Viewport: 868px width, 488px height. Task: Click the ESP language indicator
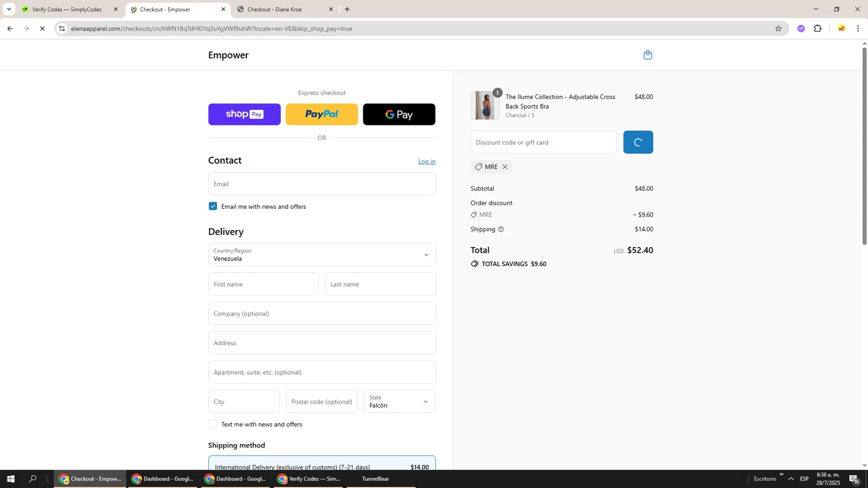tap(804, 479)
